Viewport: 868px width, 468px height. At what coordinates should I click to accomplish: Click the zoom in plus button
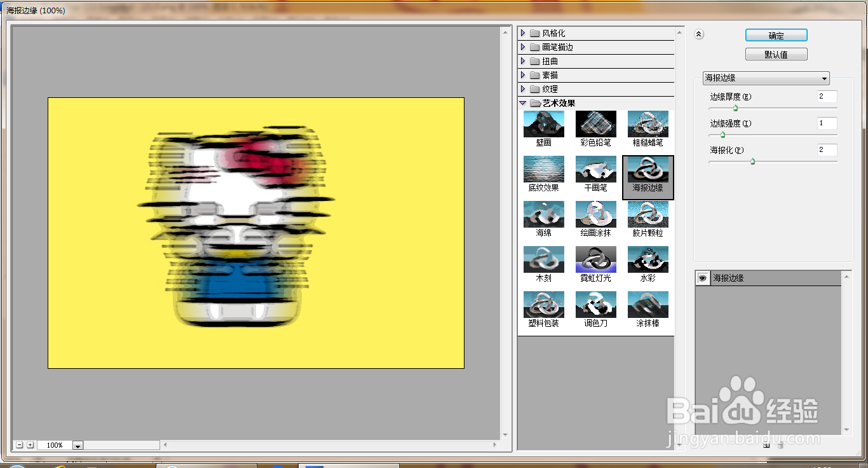tap(30, 445)
